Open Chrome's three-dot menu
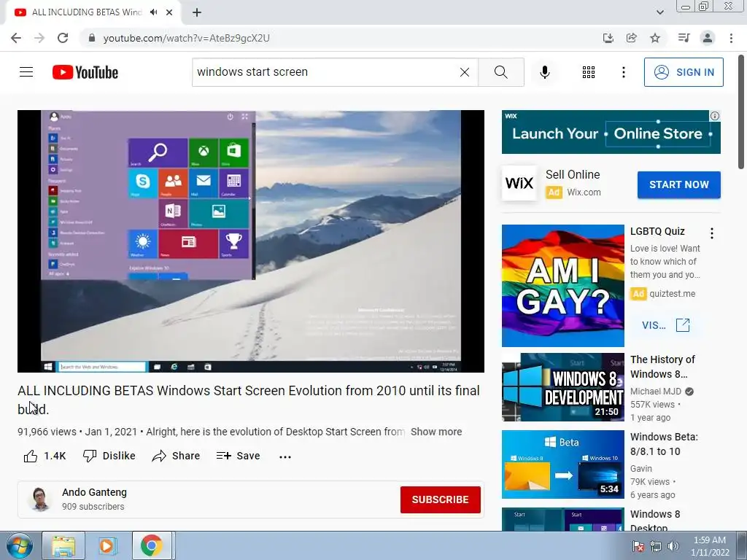The height and width of the screenshot is (560, 747). click(x=731, y=38)
